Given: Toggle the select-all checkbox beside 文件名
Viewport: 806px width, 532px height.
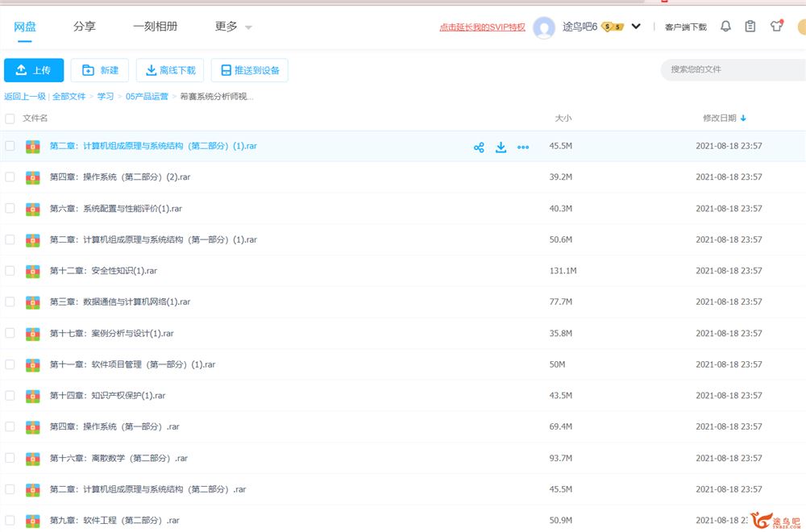Looking at the screenshot, I should (10, 118).
